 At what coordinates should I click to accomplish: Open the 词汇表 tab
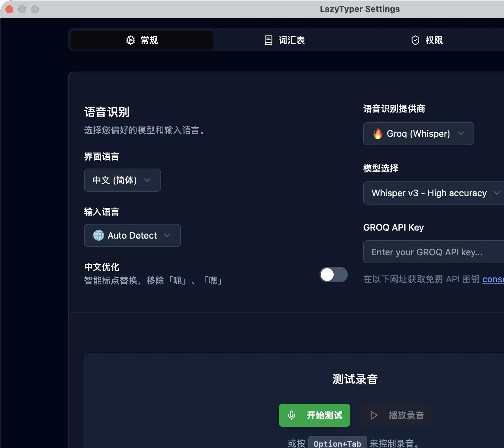pyautogui.click(x=284, y=40)
